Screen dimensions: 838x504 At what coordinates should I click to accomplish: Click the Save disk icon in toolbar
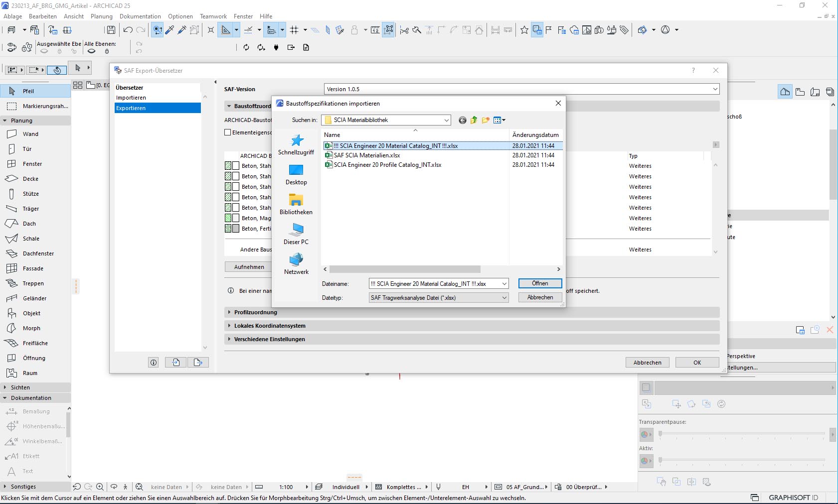[x=111, y=30]
